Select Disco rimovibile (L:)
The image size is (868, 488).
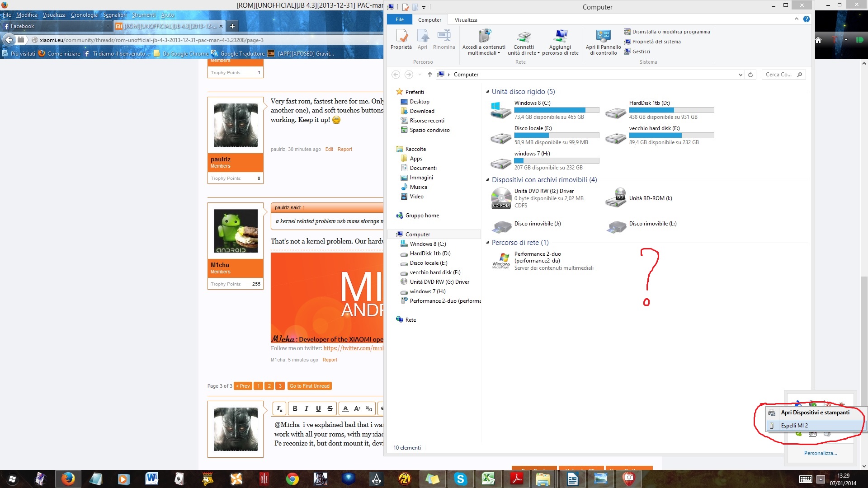pos(642,225)
